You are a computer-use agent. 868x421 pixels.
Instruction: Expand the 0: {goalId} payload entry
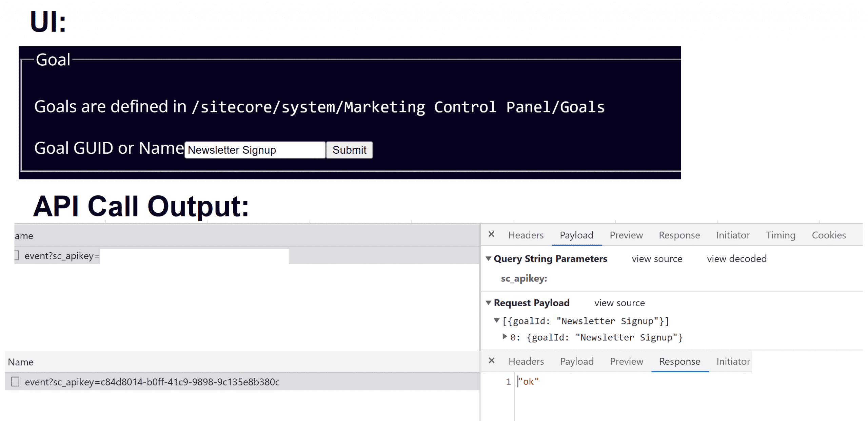click(x=505, y=336)
